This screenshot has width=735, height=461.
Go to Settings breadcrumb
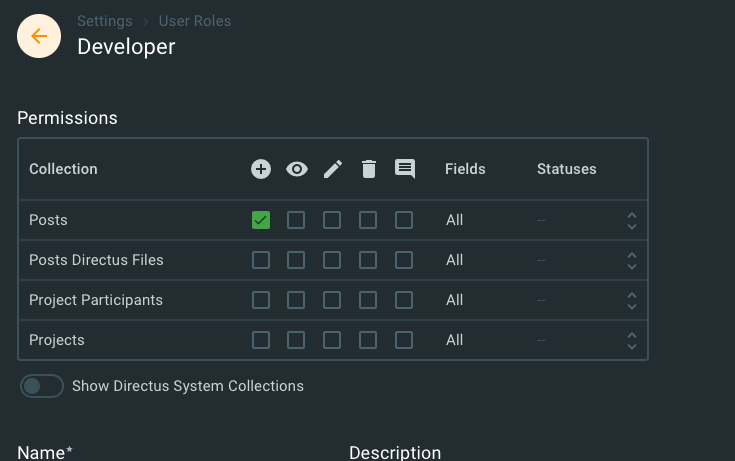105,21
